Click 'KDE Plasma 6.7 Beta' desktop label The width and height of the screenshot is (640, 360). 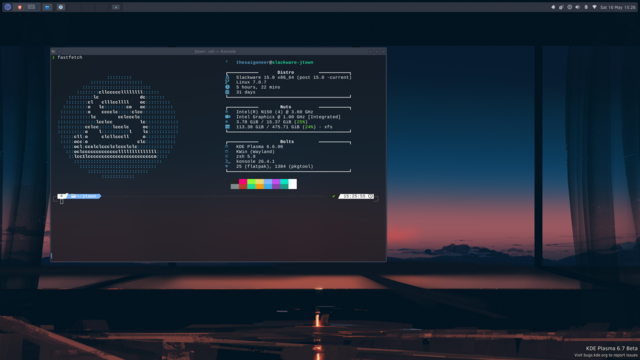click(x=611, y=348)
